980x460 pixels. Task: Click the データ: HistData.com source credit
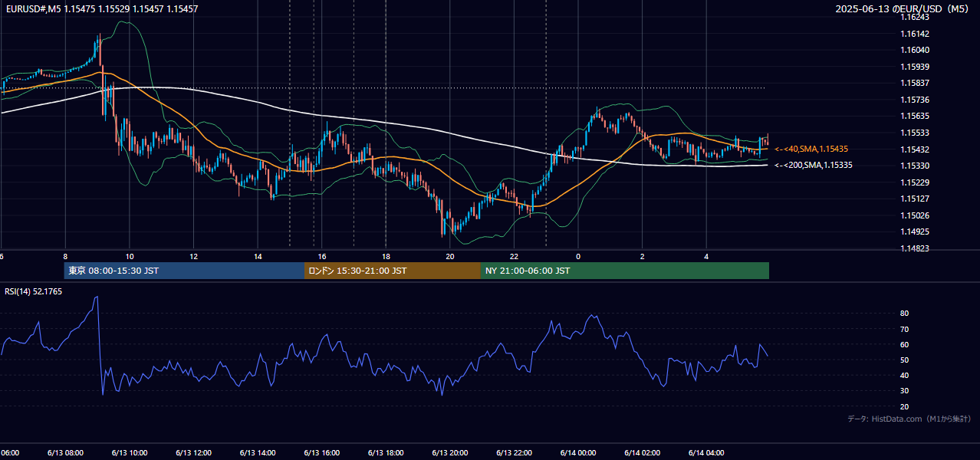tap(909, 419)
